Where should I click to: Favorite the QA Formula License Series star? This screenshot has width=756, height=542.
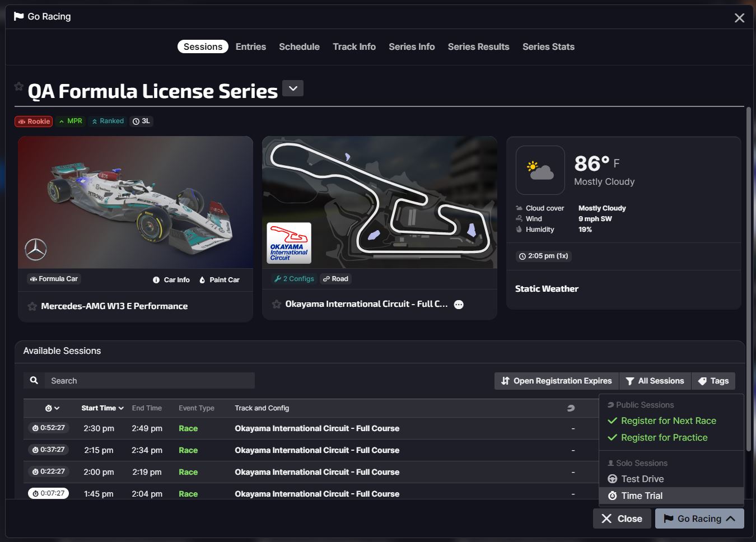pyautogui.click(x=18, y=86)
